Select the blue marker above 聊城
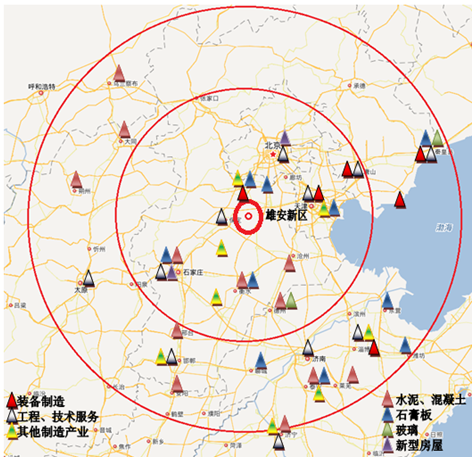This screenshot has width=474, height=459. click(x=261, y=361)
